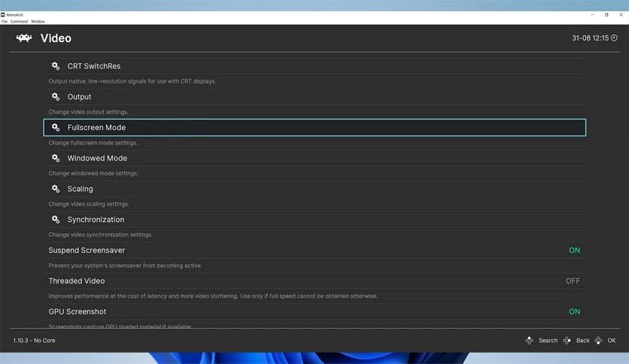Click the gears icon beside Output

point(56,96)
